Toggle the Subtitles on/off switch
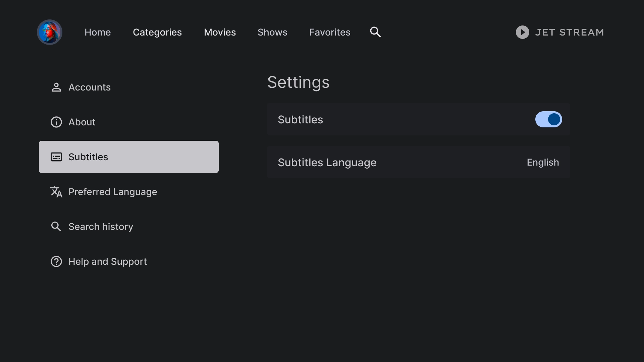Screen dimensions: 644x362 click(548, 119)
